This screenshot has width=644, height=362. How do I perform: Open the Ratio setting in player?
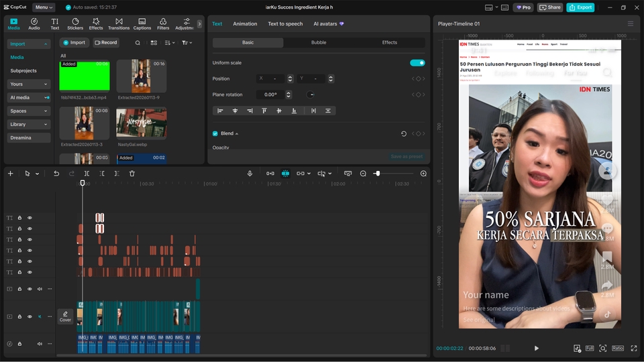pyautogui.click(x=618, y=348)
